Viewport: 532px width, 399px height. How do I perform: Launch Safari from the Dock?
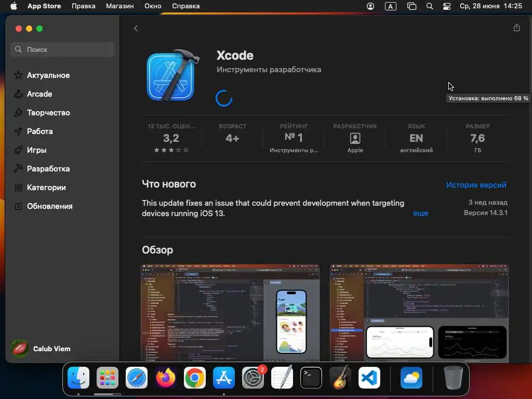pyautogui.click(x=137, y=378)
